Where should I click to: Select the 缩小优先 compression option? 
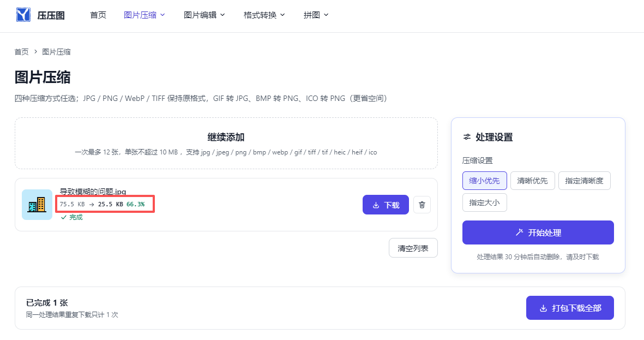point(485,181)
